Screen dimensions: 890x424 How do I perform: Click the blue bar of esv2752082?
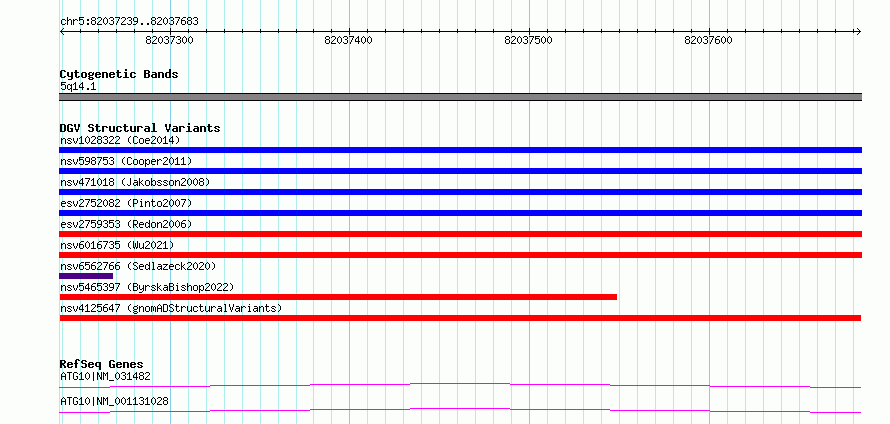[x=460, y=213]
